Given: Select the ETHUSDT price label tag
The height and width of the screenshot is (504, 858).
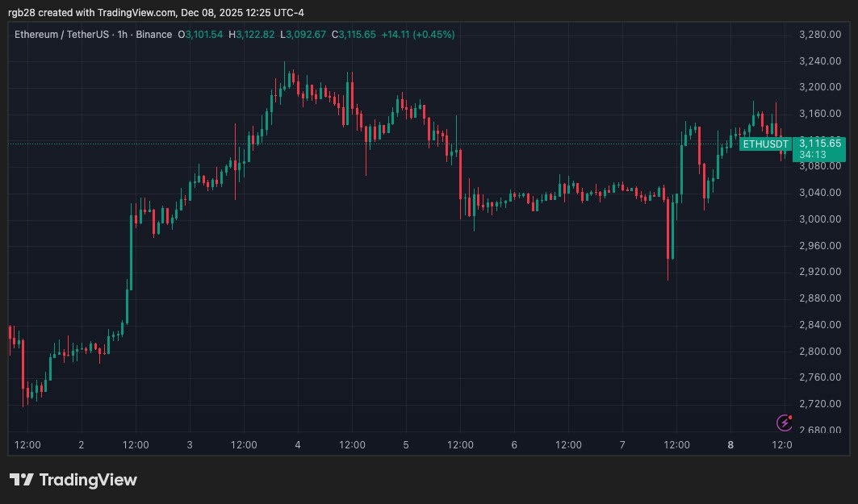Looking at the screenshot, I should coord(765,144).
